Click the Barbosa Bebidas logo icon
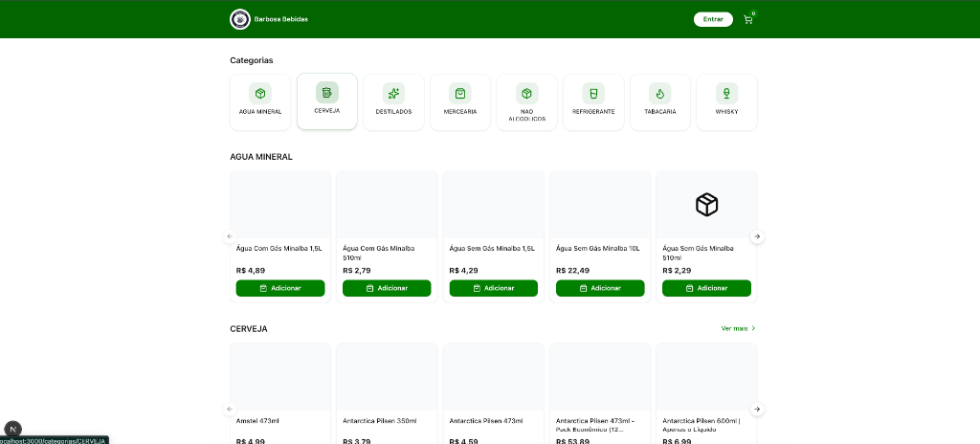Screen dimensions: 980x444 coord(240,19)
